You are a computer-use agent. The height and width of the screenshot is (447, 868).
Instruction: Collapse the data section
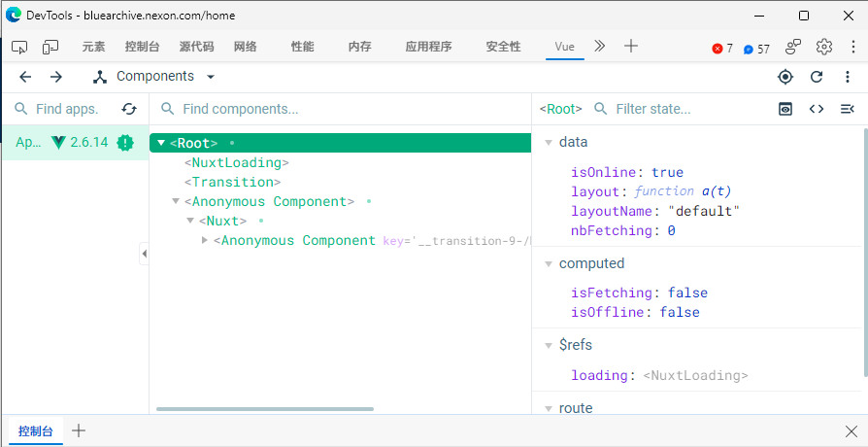point(548,143)
